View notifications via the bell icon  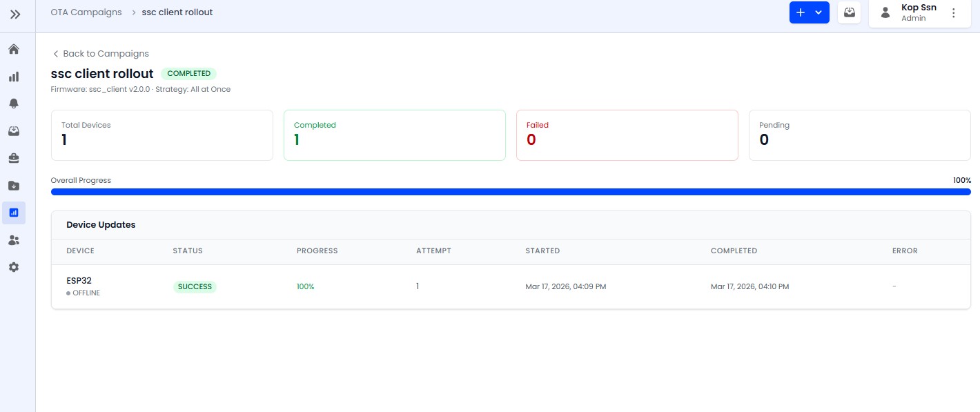click(14, 104)
